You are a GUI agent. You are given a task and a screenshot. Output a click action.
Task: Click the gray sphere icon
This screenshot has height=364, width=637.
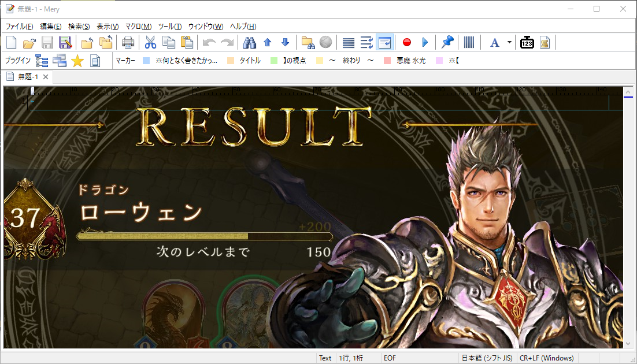point(326,42)
